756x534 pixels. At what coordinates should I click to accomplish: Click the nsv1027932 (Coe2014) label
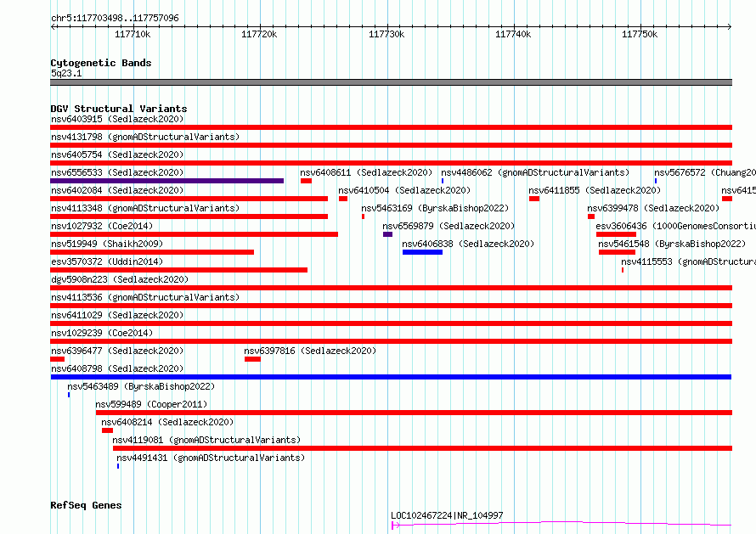coord(102,226)
